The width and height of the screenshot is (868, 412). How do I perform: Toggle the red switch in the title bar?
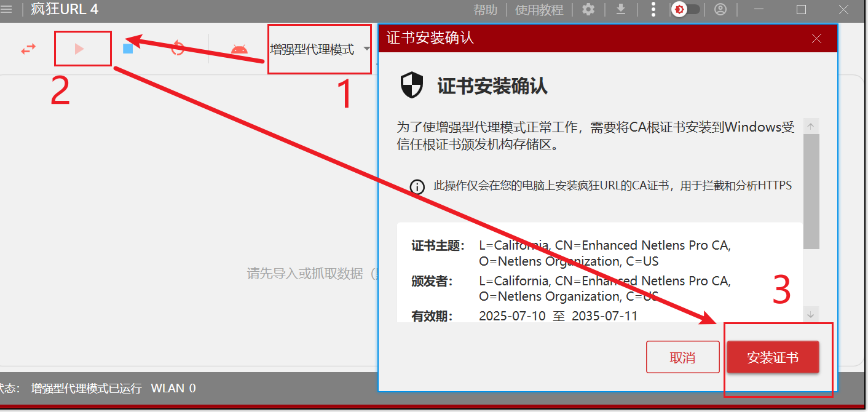coord(685,9)
